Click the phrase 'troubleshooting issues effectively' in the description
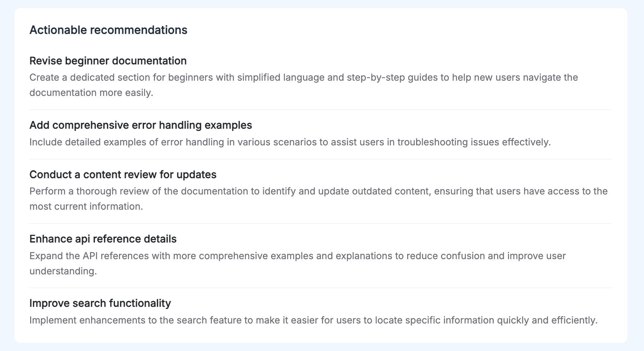 click(x=473, y=142)
